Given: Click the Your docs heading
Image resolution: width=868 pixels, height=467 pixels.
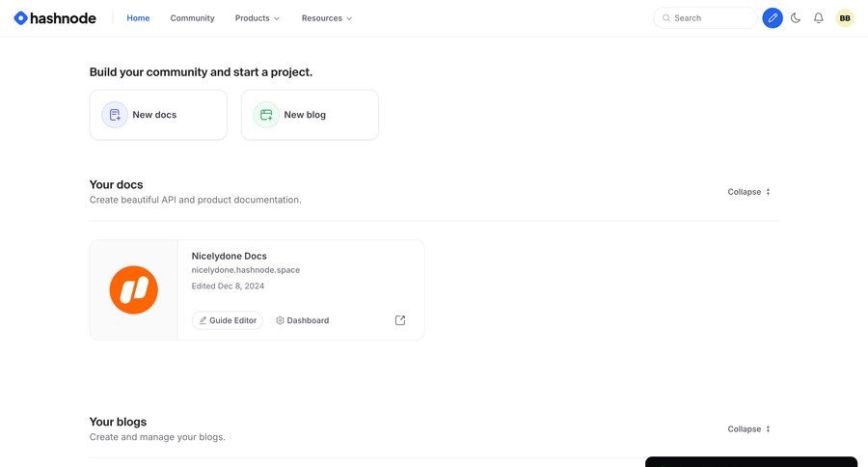Looking at the screenshot, I should [117, 184].
